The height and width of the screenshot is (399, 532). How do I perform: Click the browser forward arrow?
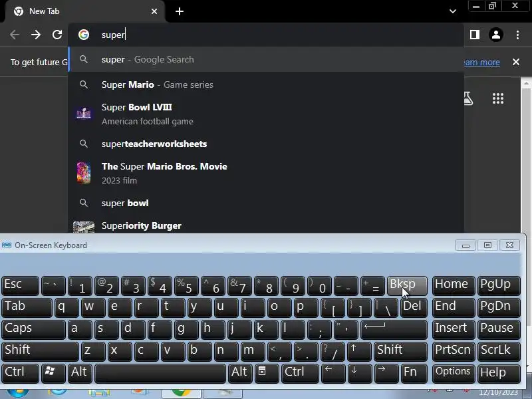[36, 35]
